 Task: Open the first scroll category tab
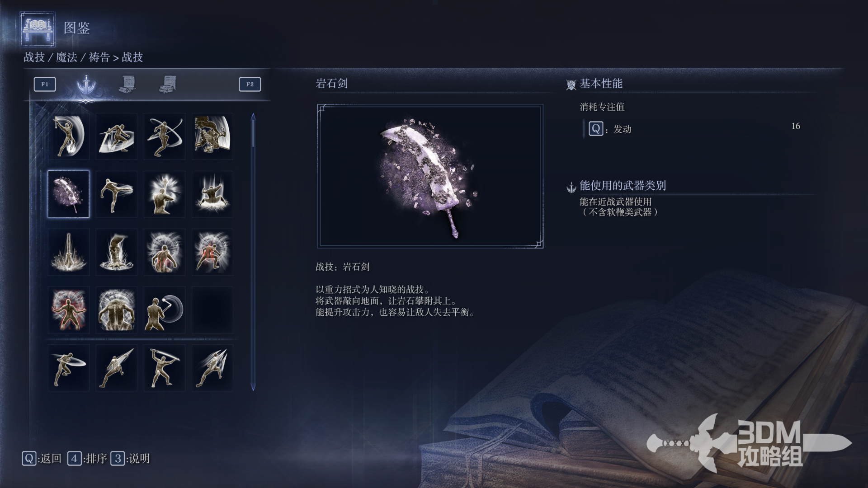pyautogui.click(x=127, y=84)
